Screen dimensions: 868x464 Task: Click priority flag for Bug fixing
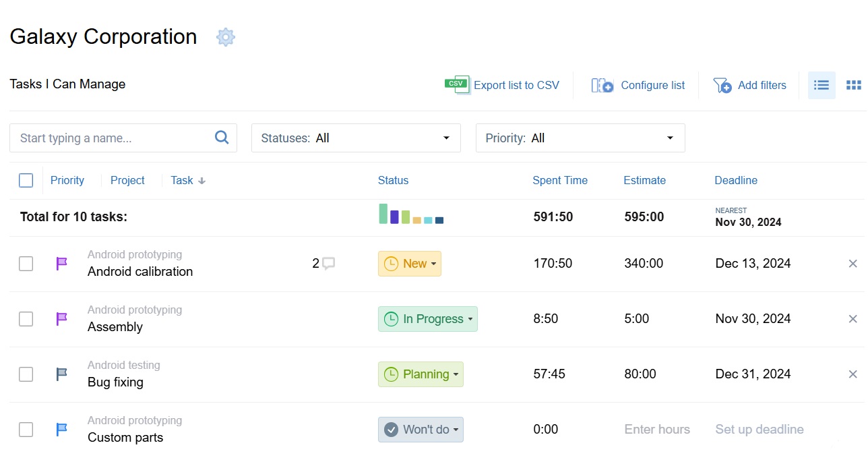click(x=61, y=374)
